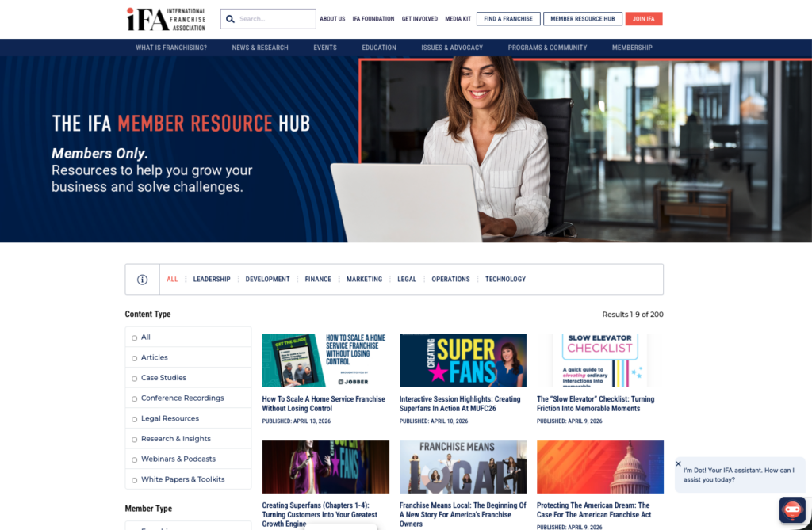Click the info circle icon beside filters
This screenshot has width=812, height=530.
click(x=143, y=280)
